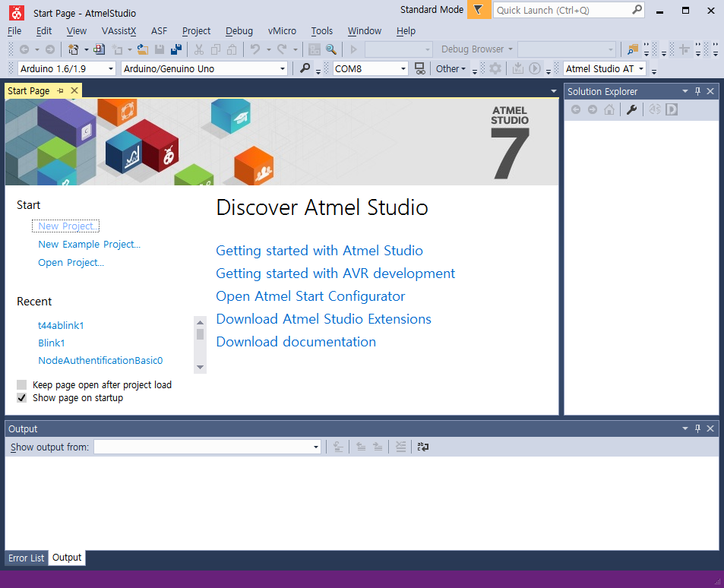Screen dimensions: 724x588
Task: Click the vMicro board search magnifier icon
Action: (x=305, y=68)
